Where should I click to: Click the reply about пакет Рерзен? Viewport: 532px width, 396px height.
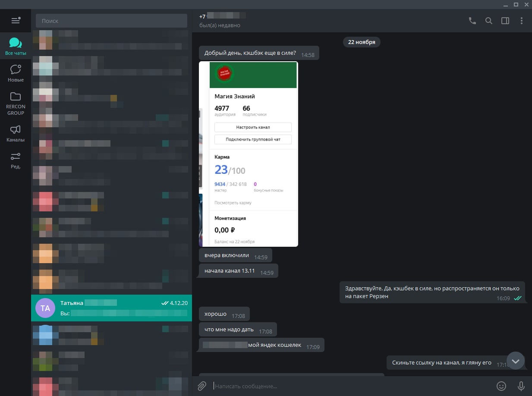point(433,292)
